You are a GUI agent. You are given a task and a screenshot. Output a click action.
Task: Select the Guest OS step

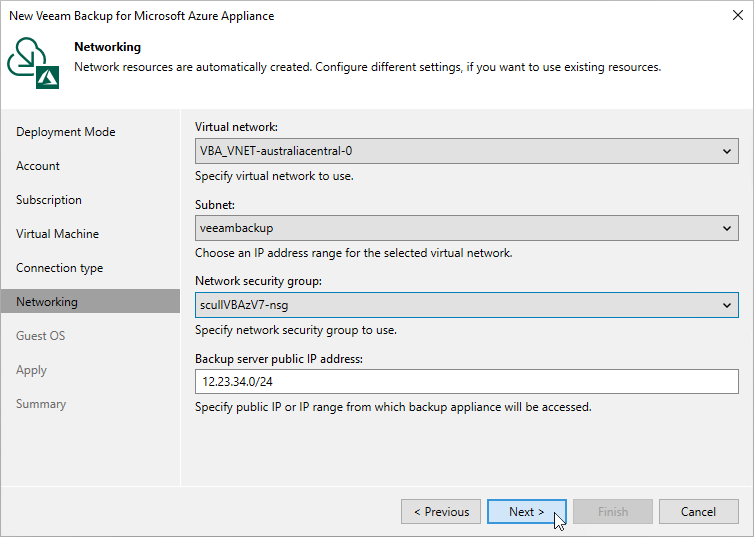tap(40, 336)
